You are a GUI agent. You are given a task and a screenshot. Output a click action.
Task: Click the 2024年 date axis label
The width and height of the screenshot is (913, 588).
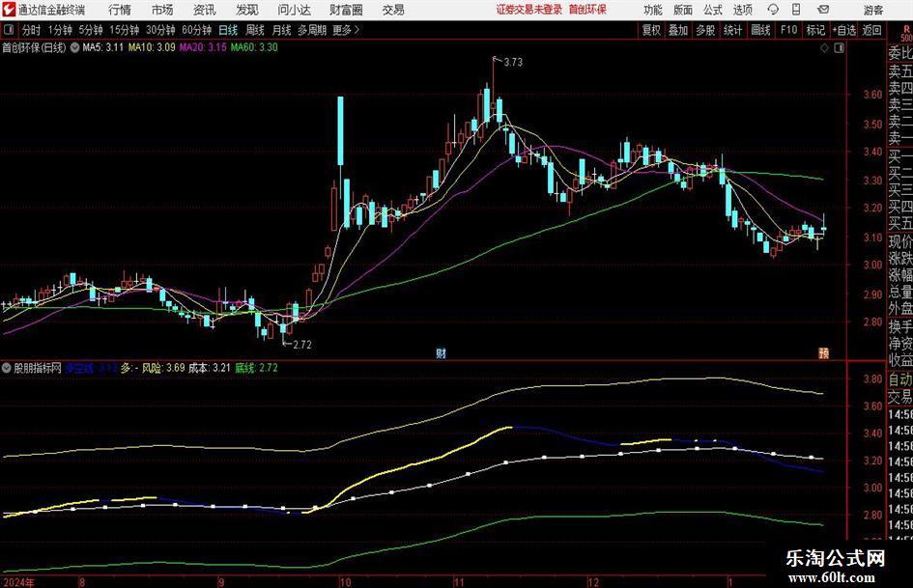tap(18, 582)
